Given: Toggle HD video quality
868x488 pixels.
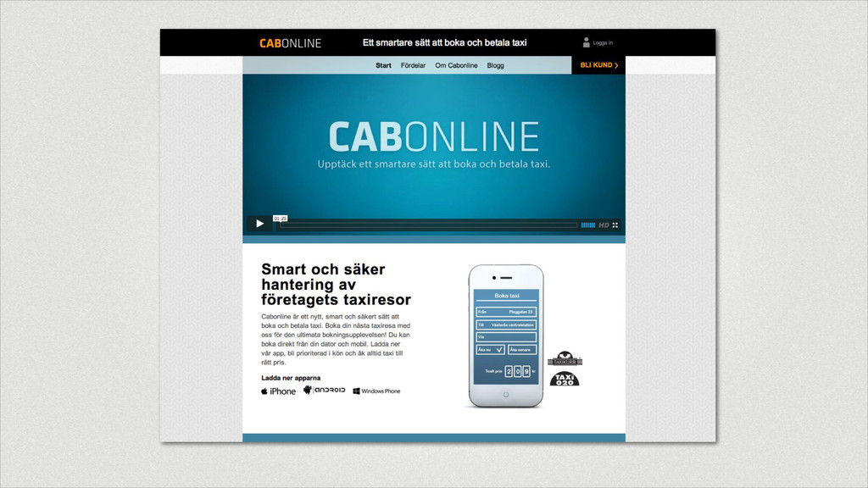Looking at the screenshot, I should pyautogui.click(x=604, y=225).
